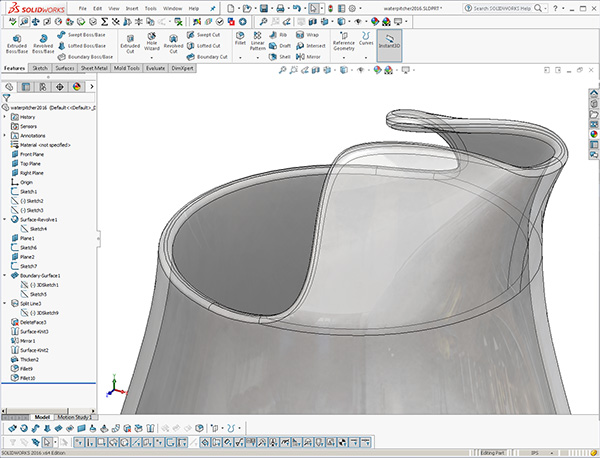Select the Extruded Boss/Base tool

(x=17, y=44)
